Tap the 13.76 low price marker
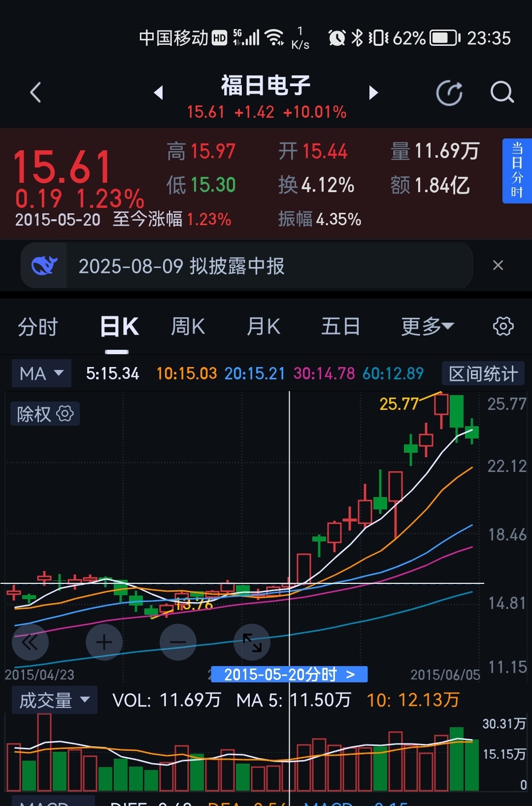The width and height of the screenshot is (532, 806). [194, 604]
